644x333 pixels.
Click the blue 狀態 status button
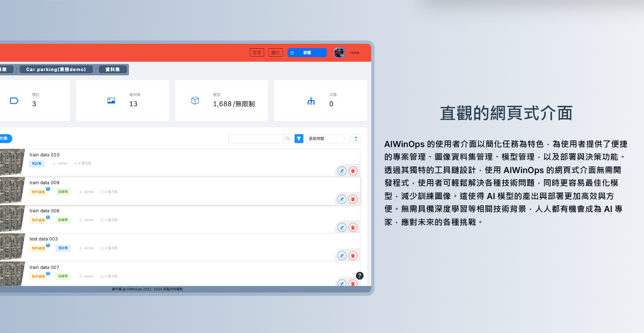tap(307, 53)
